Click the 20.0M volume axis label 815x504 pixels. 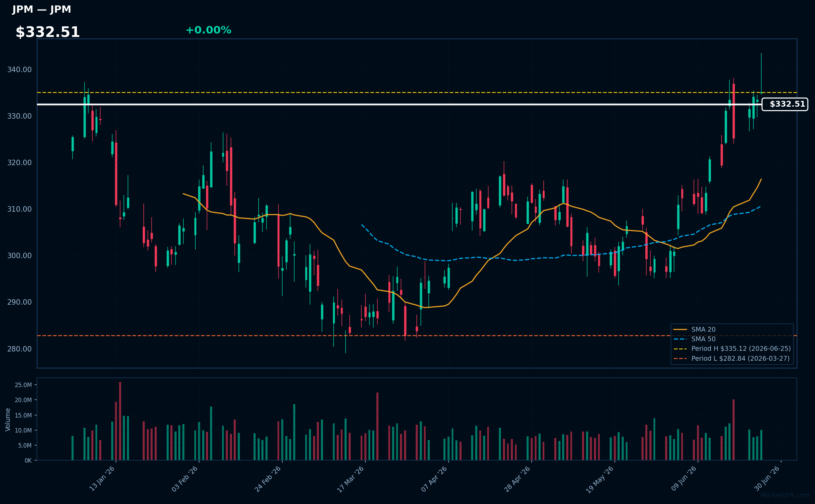point(23,400)
